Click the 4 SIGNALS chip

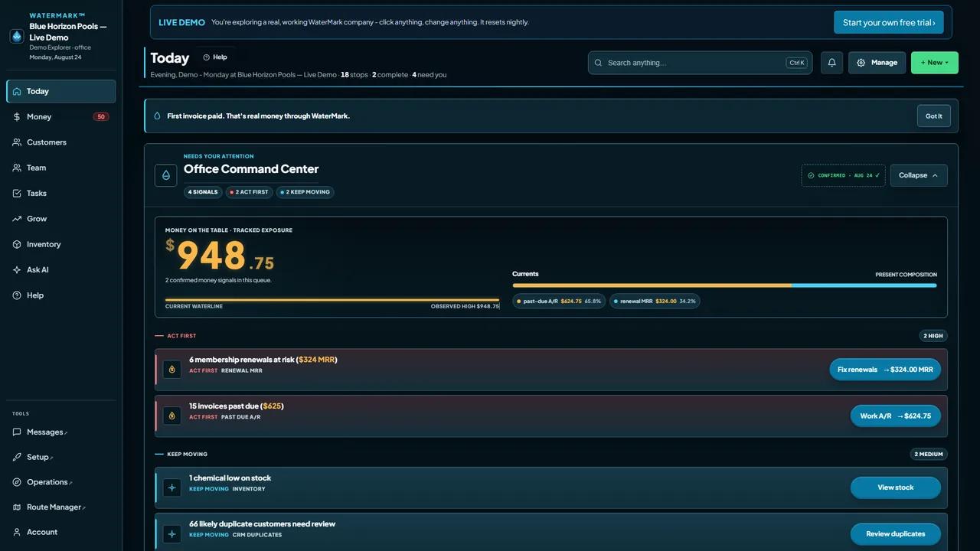tap(203, 192)
